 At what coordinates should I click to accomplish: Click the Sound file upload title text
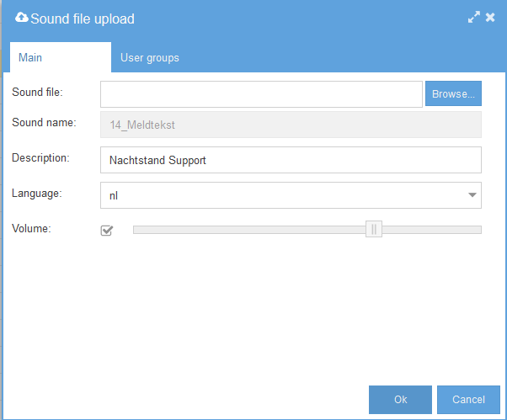(x=83, y=19)
